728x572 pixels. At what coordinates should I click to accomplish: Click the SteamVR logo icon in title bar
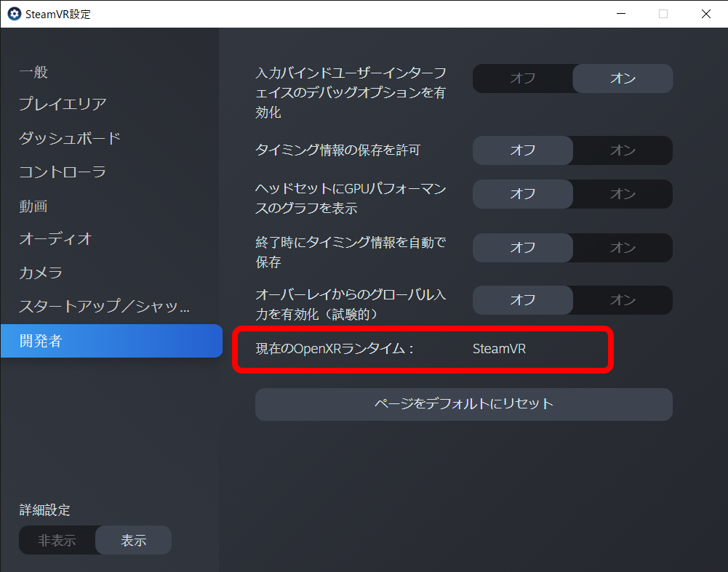(14, 14)
